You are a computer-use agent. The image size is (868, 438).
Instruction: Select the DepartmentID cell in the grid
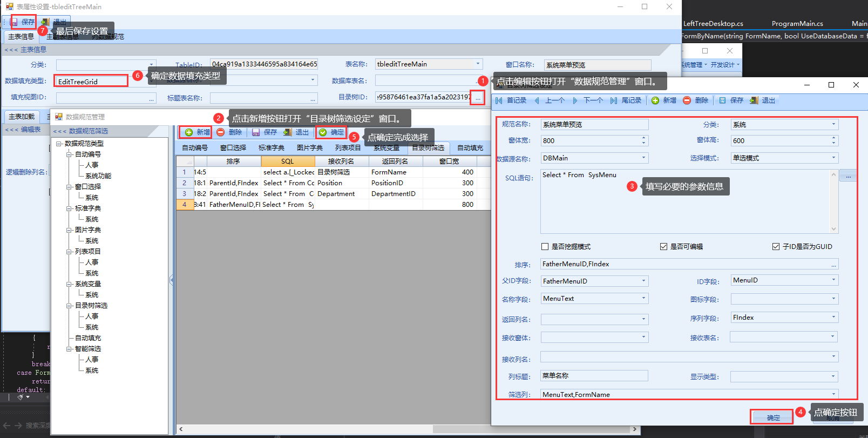(x=396, y=194)
